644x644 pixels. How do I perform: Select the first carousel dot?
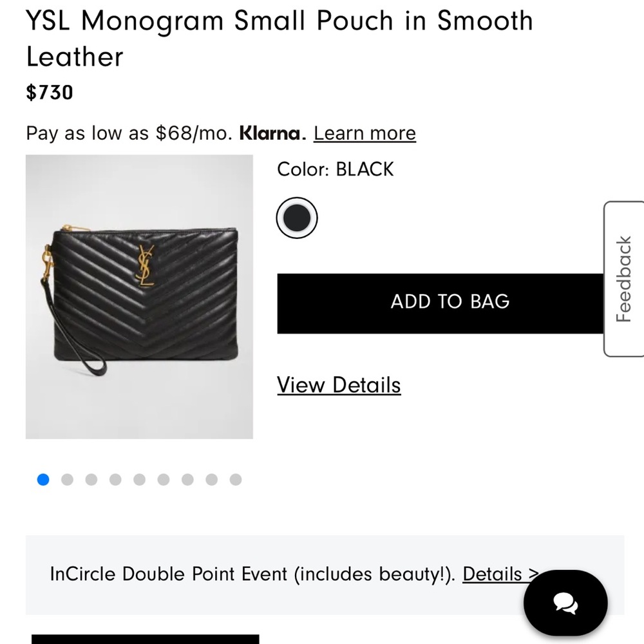pyautogui.click(x=43, y=479)
